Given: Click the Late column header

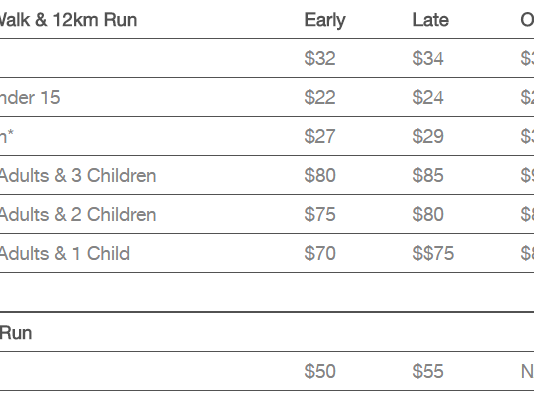Looking at the screenshot, I should point(430,20).
